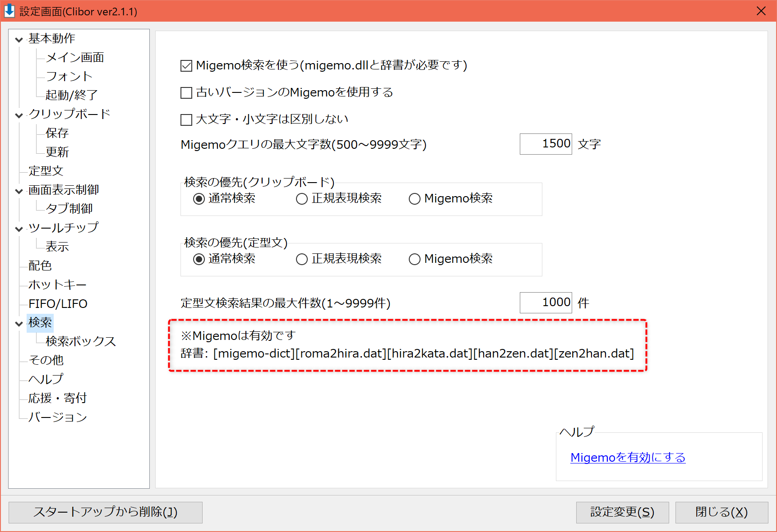Open ヘルプ settings page in tree
777x532 pixels.
(x=46, y=379)
